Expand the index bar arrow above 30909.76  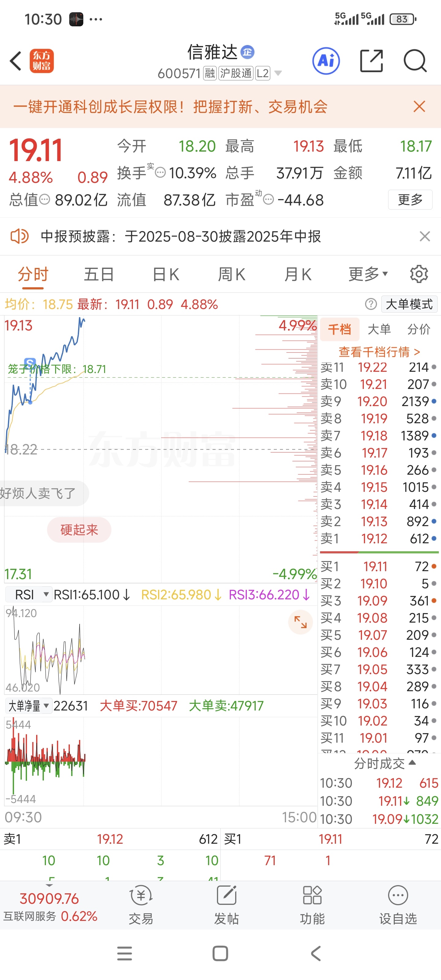point(50,885)
